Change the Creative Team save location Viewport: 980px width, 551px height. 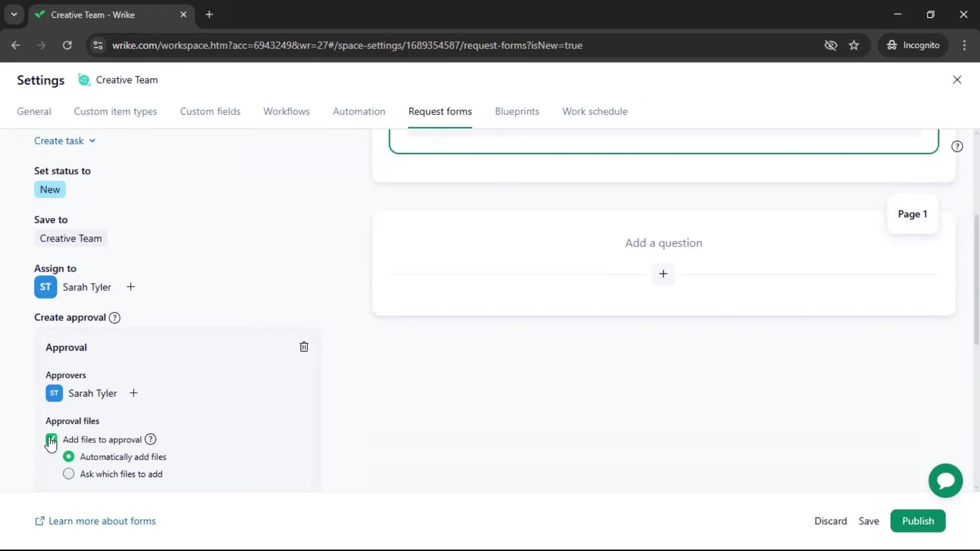[x=71, y=238]
